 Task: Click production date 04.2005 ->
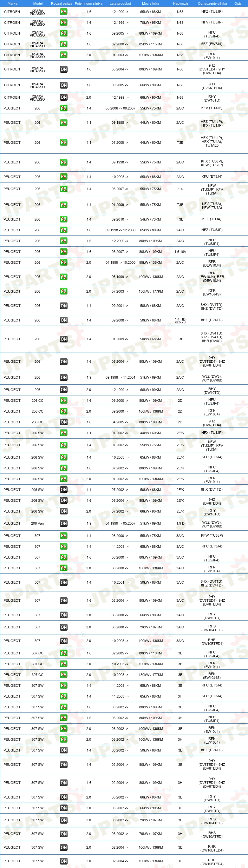[x=120, y=422]
